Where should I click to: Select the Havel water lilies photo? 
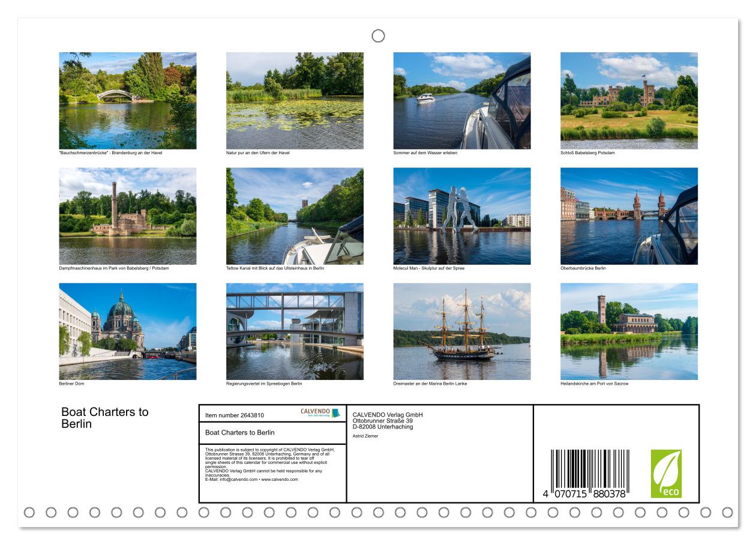click(295, 101)
